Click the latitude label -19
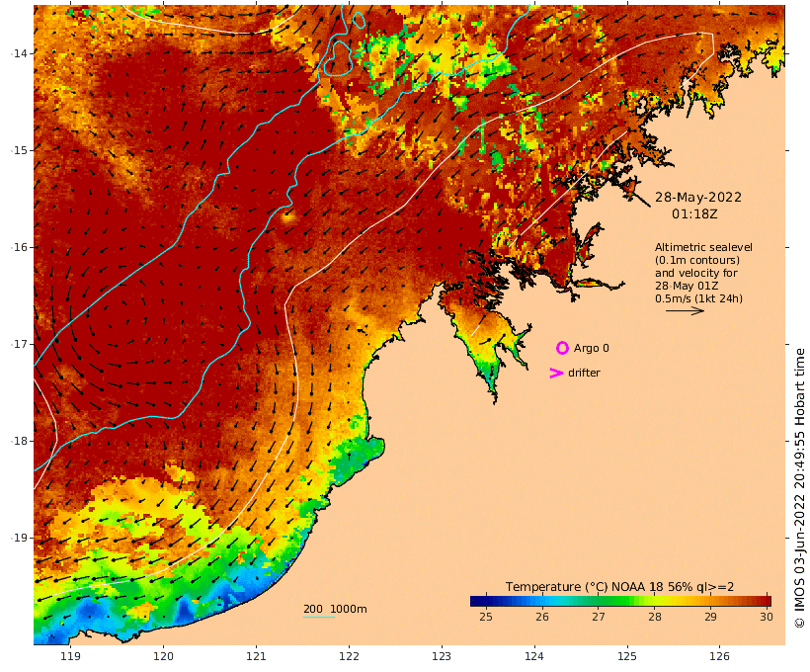Image resolution: width=810 pixels, height=672 pixels. pos(19,538)
